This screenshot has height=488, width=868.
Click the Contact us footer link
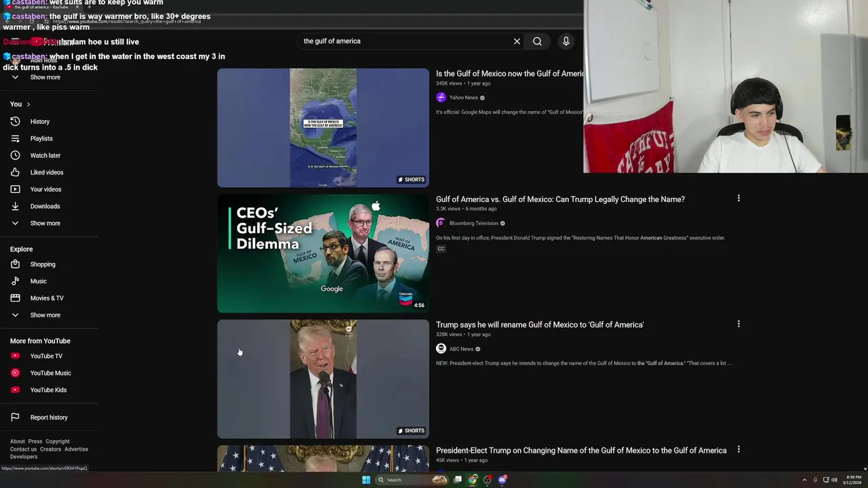23,449
